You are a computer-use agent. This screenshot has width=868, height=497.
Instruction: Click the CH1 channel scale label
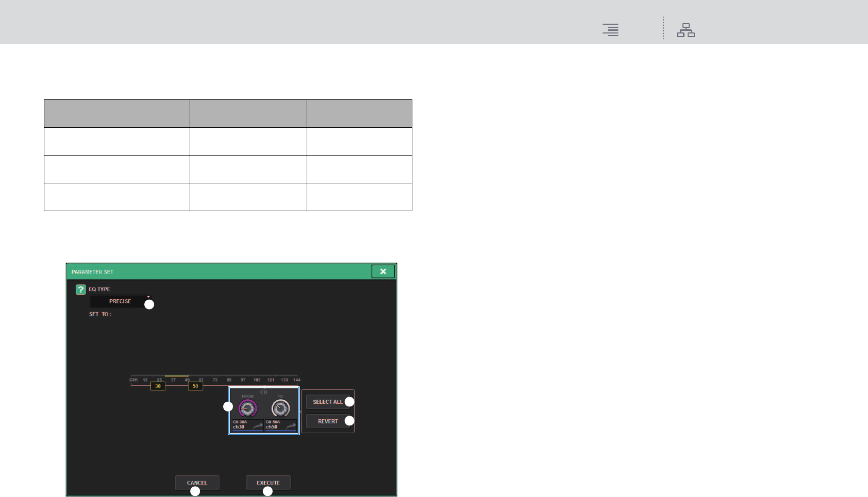coord(133,380)
